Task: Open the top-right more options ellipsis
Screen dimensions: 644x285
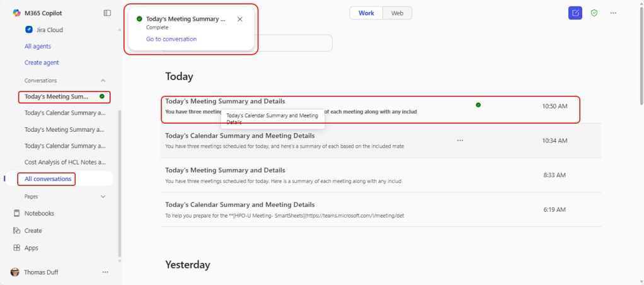Action: [x=613, y=13]
